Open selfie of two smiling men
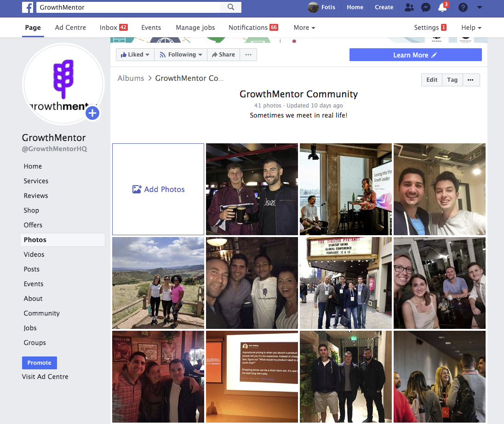The image size is (504, 424). click(440, 189)
